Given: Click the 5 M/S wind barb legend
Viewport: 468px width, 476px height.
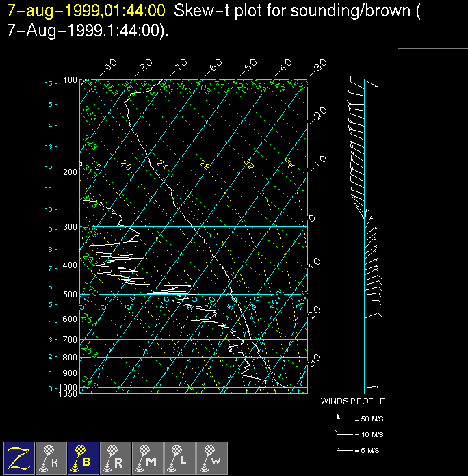Looking at the screenshot, I should [x=359, y=450].
